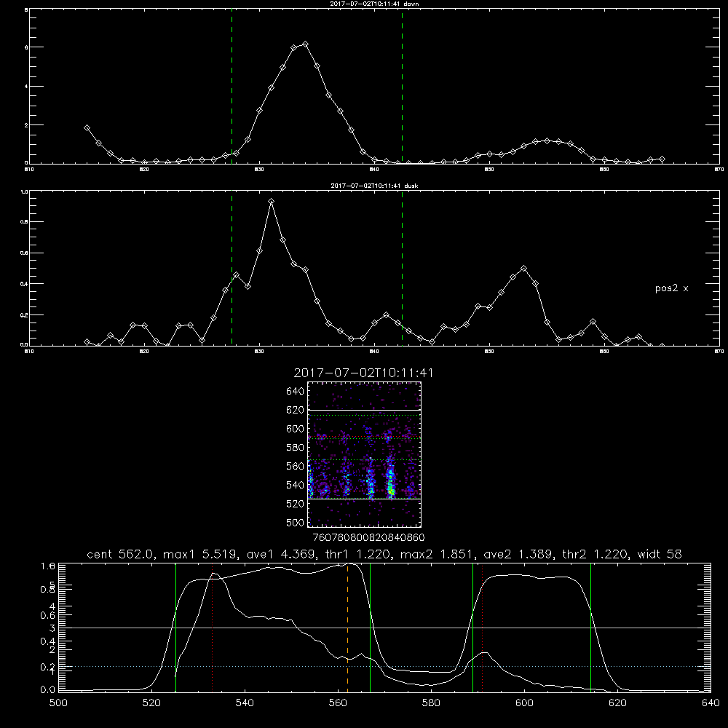This screenshot has width=728, height=728.
Task: Click the lower white horizontal line in spectral image
Action: pos(365,499)
